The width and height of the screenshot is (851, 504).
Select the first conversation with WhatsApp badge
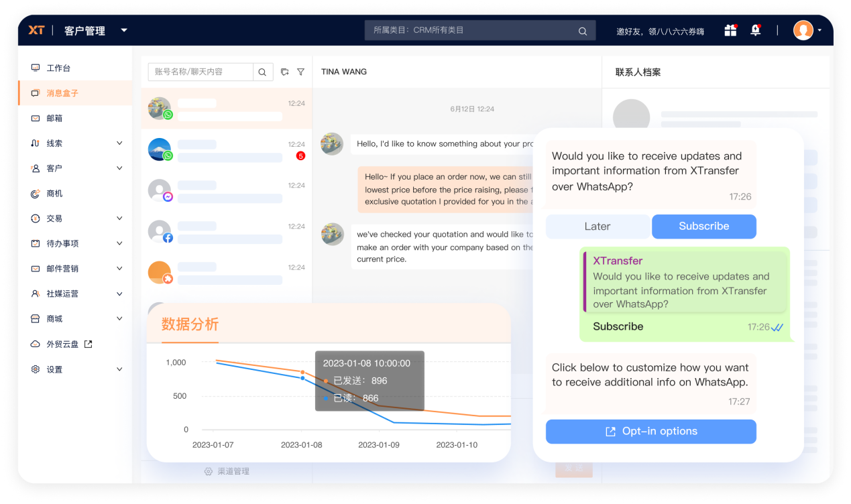coord(227,109)
